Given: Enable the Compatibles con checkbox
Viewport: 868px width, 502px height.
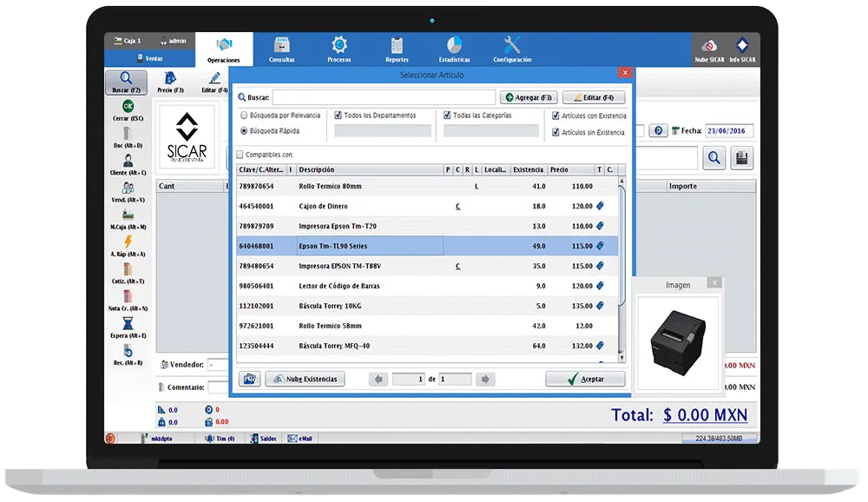Looking at the screenshot, I should point(241,155).
